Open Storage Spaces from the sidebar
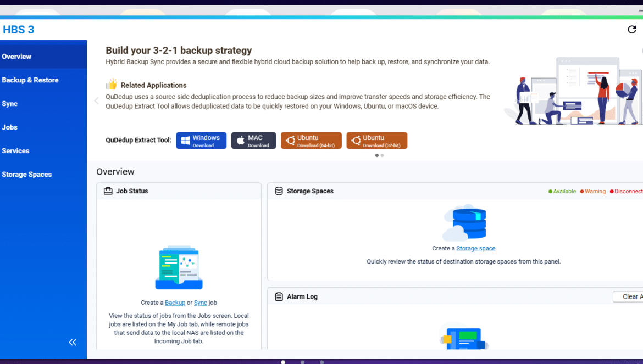Screen dimensions: 643x364 (x=43, y=175)
